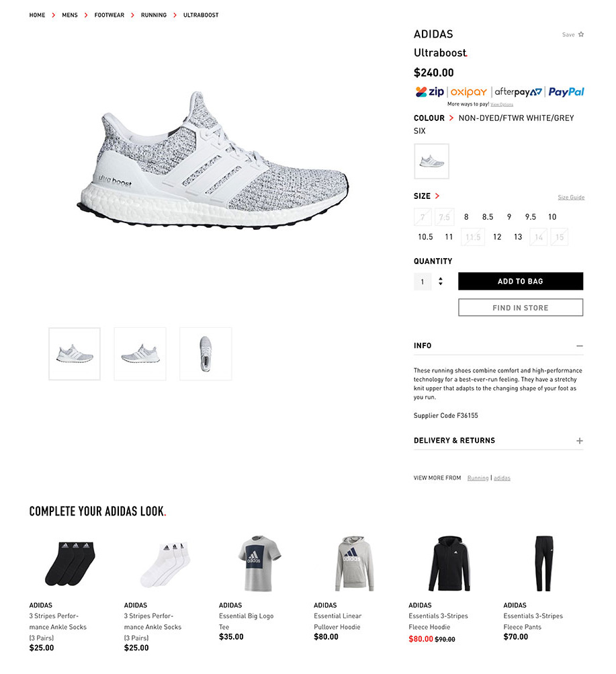Adjust quantity with the stepper arrows
The height and width of the screenshot is (674, 616).
[440, 281]
